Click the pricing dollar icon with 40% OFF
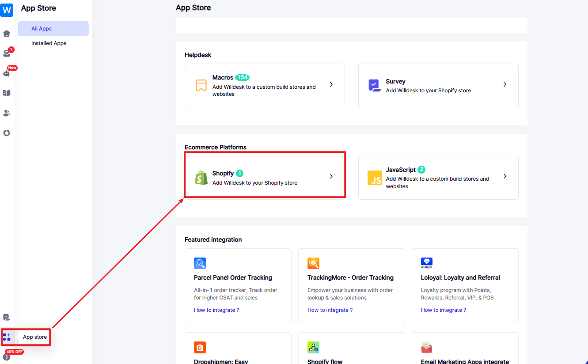Screen dimensions: 588x364 [7, 357]
